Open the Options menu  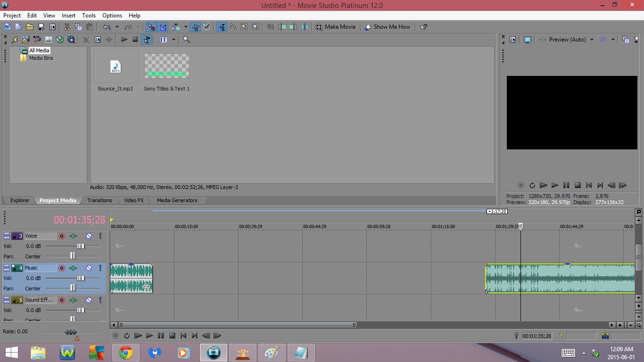point(112,16)
